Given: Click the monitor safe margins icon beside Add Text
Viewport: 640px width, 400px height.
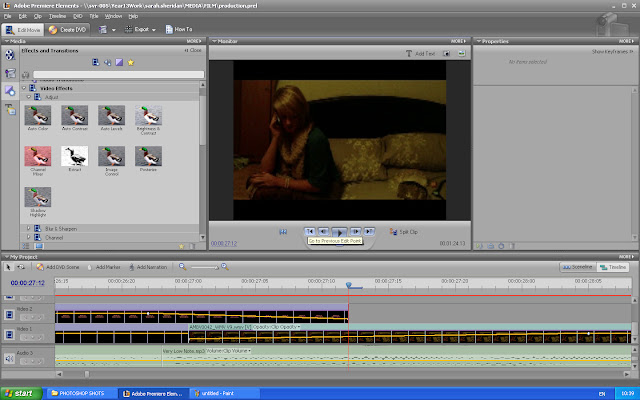Looking at the screenshot, I should (447, 53).
